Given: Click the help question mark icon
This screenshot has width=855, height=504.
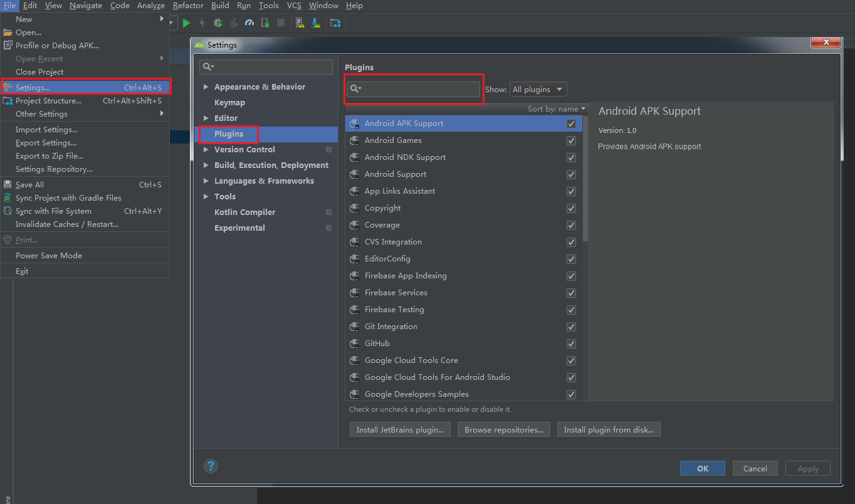Looking at the screenshot, I should click(x=211, y=466).
